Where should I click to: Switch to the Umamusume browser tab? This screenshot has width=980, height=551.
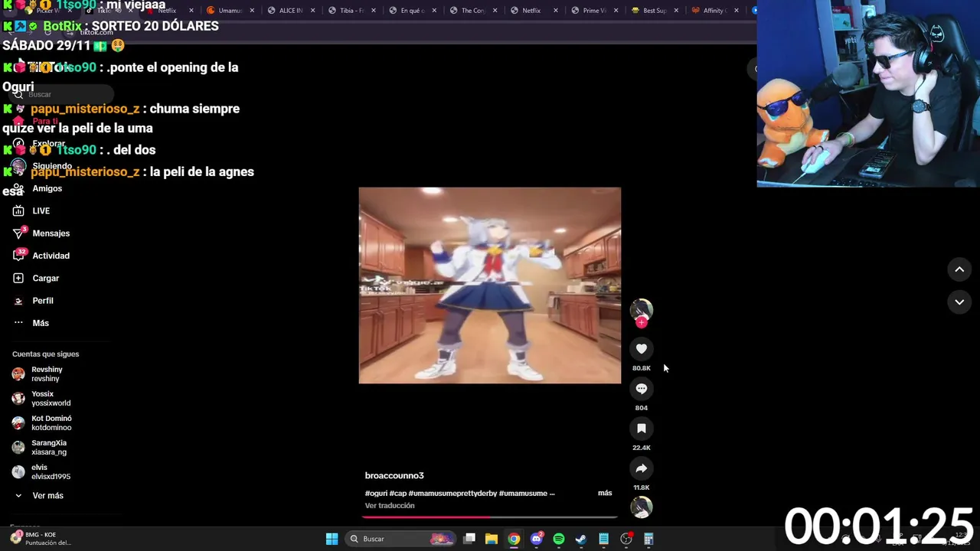point(230,11)
